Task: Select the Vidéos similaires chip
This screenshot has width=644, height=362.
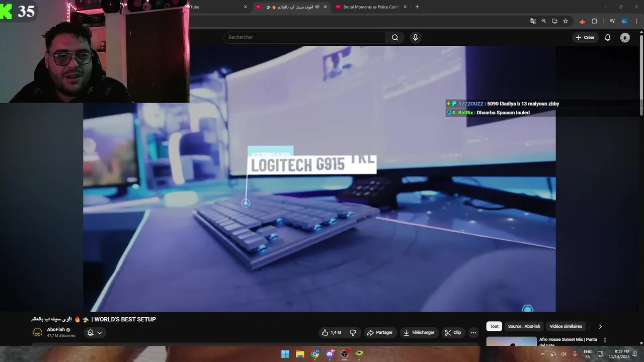Action: point(566,326)
